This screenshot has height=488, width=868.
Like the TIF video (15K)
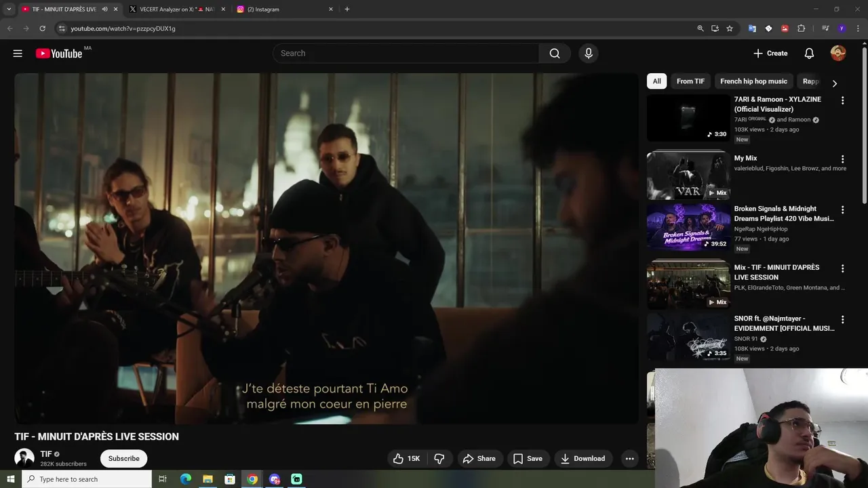coord(406,459)
